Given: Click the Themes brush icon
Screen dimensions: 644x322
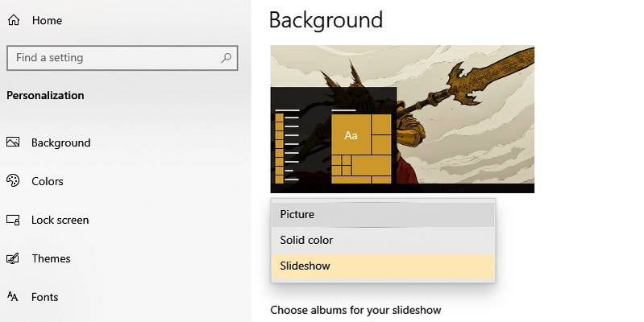Looking at the screenshot, I should (x=13, y=258).
